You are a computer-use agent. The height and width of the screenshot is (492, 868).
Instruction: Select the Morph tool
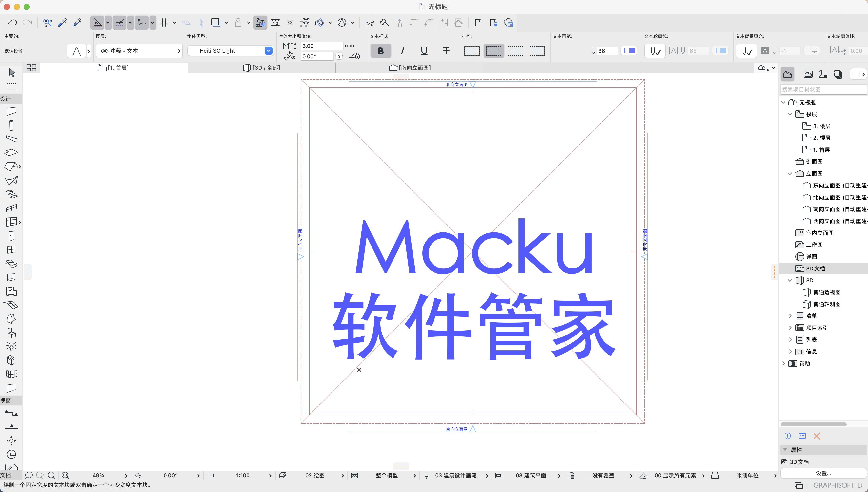point(11,360)
